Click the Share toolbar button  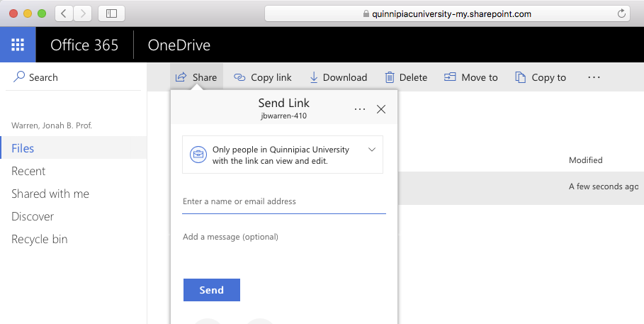click(196, 77)
